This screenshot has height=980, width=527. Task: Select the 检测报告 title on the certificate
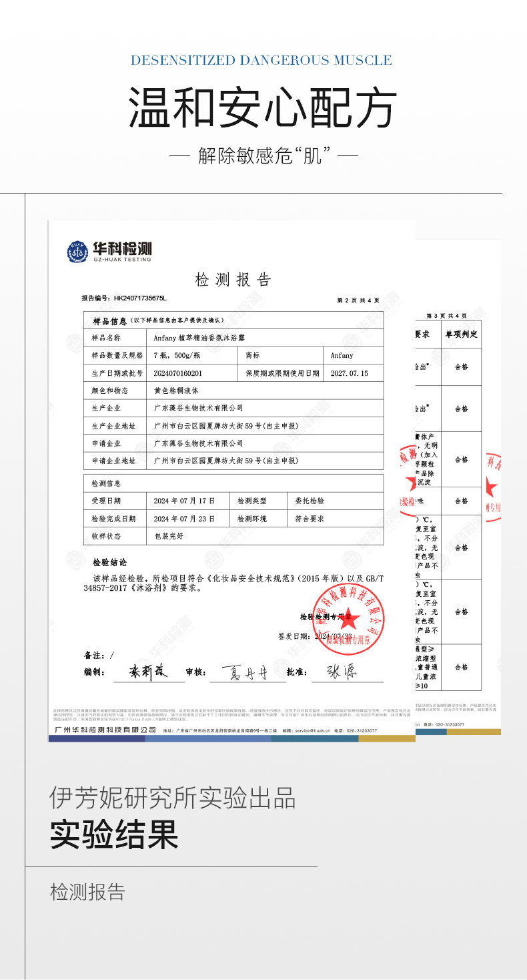tap(233, 280)
